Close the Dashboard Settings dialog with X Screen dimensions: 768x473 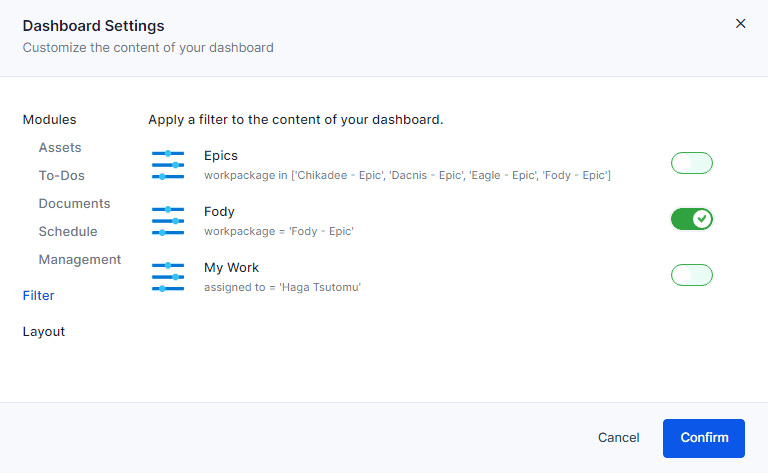click(740, 24)
